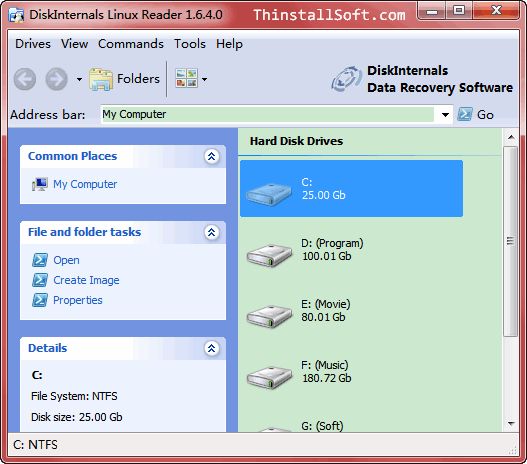Click the Go button
Viewport: 527px width, 464px height.
476,115
